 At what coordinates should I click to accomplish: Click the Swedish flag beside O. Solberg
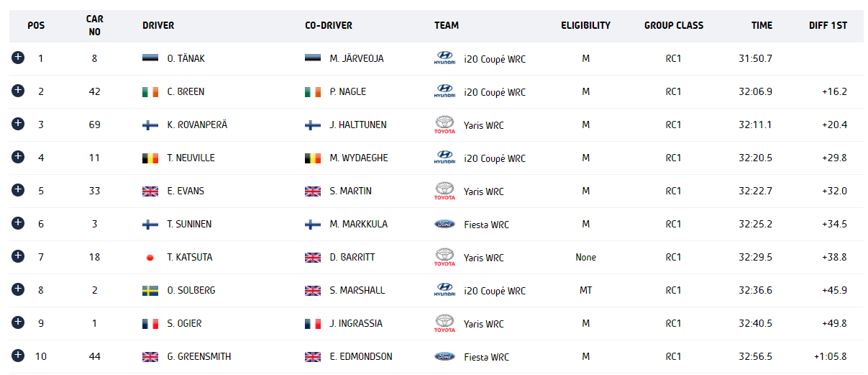click(150, 290)
